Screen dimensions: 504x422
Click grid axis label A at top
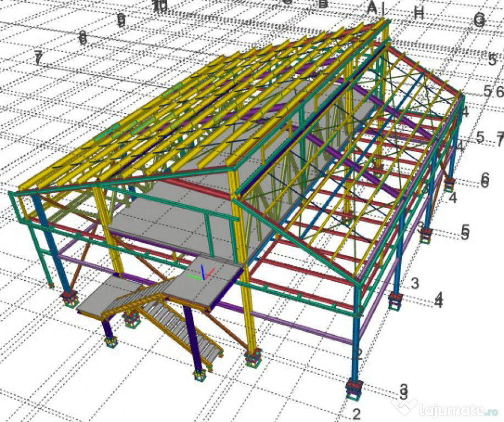[x=373, y=8]
